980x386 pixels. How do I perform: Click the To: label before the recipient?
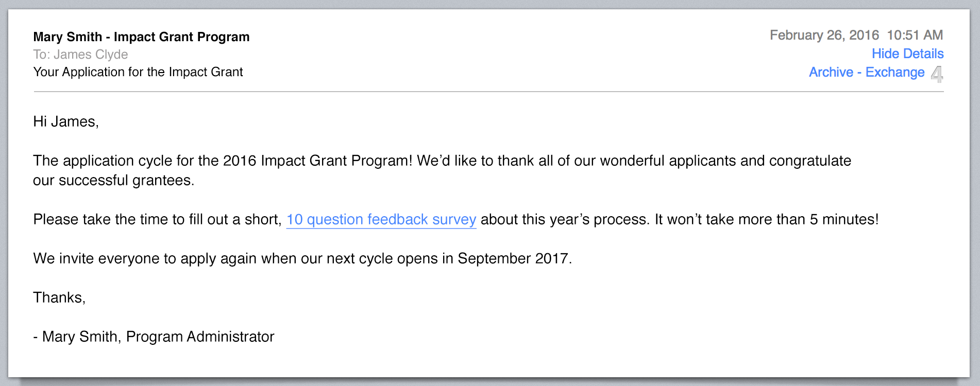[41, 55]
